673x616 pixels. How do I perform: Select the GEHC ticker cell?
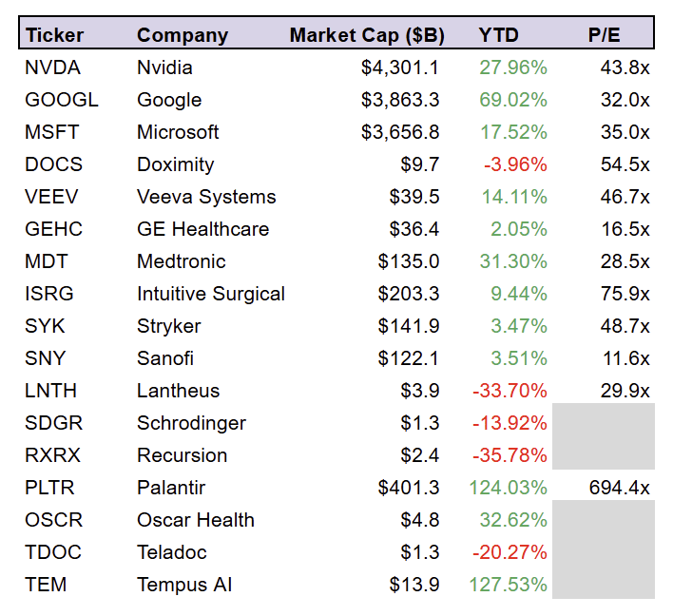(53, 229)
